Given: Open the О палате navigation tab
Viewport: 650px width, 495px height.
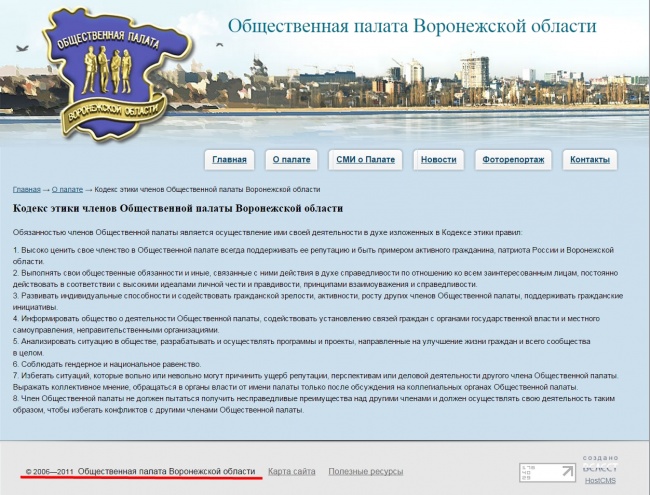Looking at the screenshot, I should click(x=291, y=160).
